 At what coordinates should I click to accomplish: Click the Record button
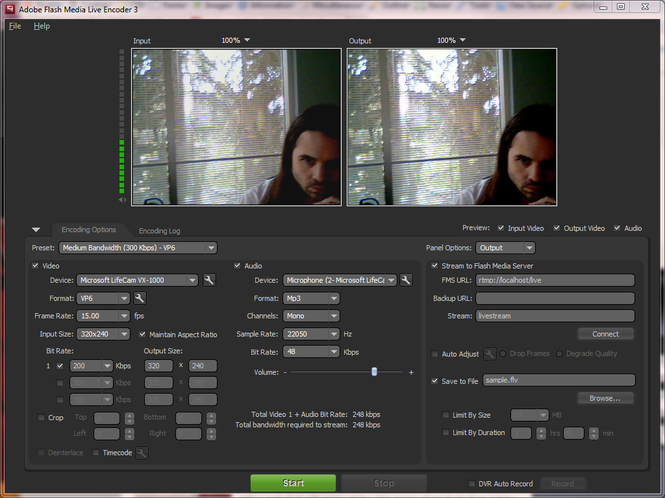tap(562, 484)
